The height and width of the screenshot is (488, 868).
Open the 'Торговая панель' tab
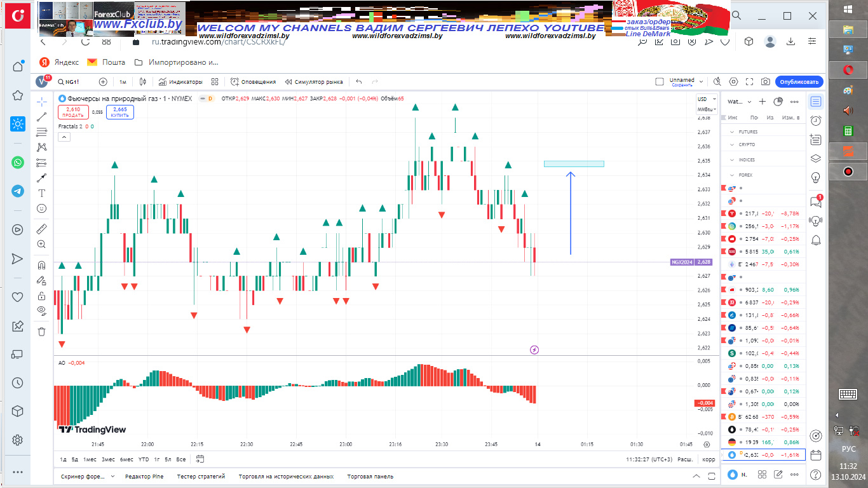tap(370, 477)
